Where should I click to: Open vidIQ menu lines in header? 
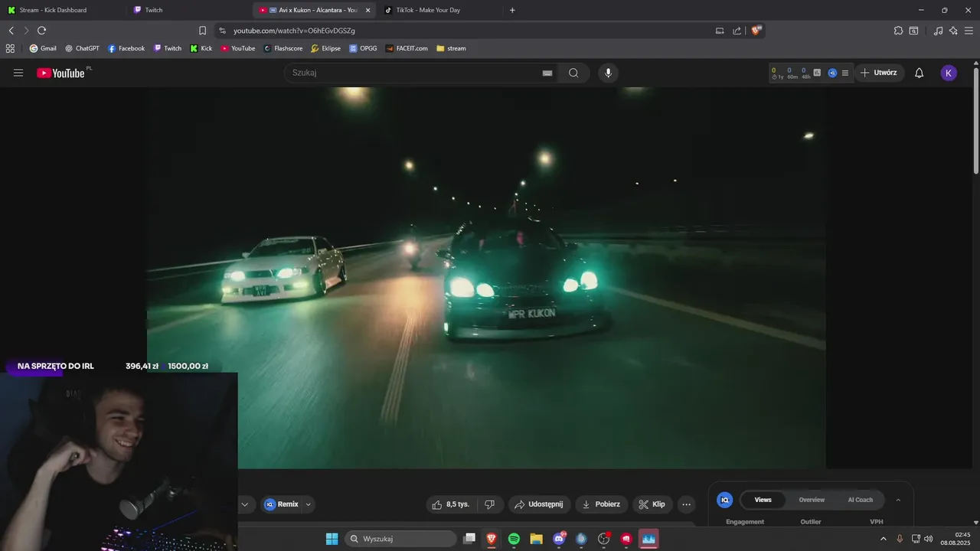pos(845,73)
